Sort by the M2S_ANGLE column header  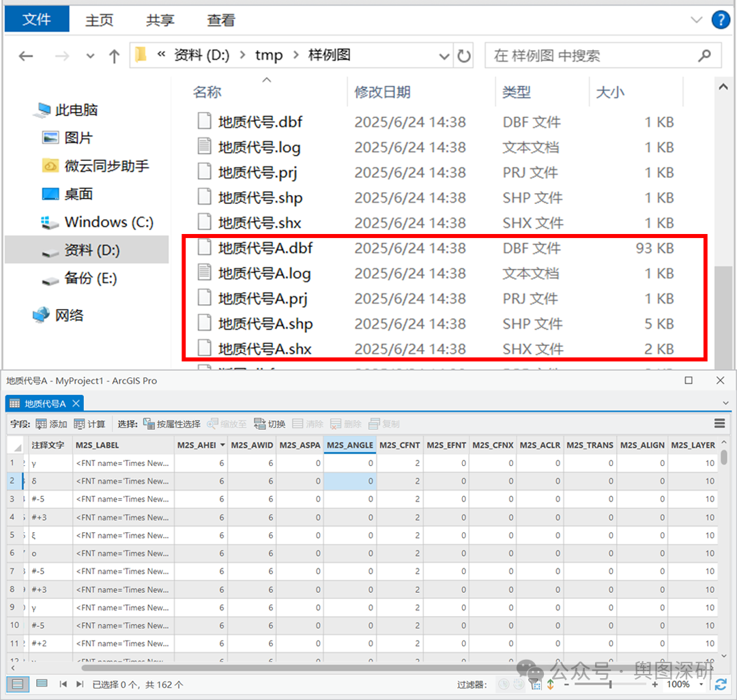[349, 445]
